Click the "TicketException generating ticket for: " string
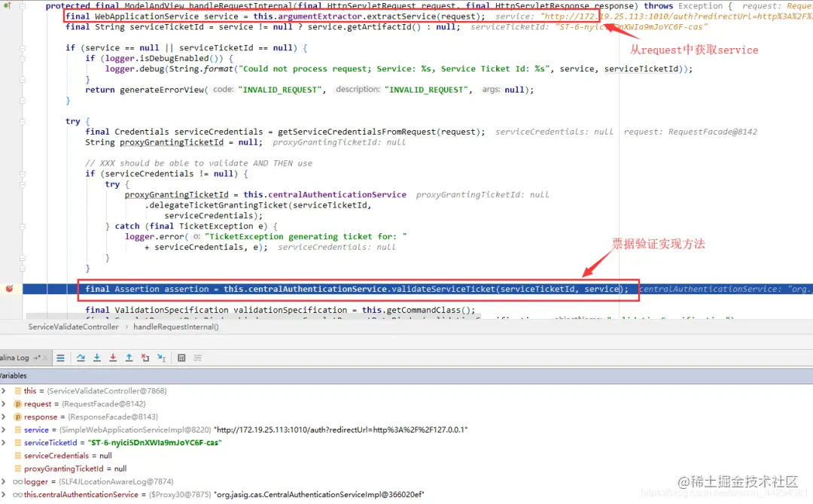The height and width of the screenshot is (504, 813). pos(306,237)
